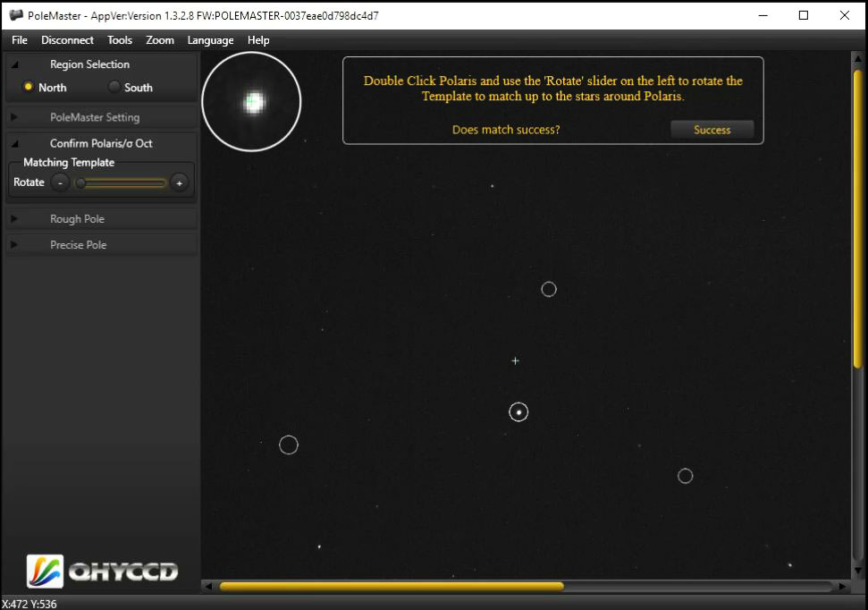Click the Rotate slider track
The height and width of the screenshot is (610, 868).
pos(121,182)
